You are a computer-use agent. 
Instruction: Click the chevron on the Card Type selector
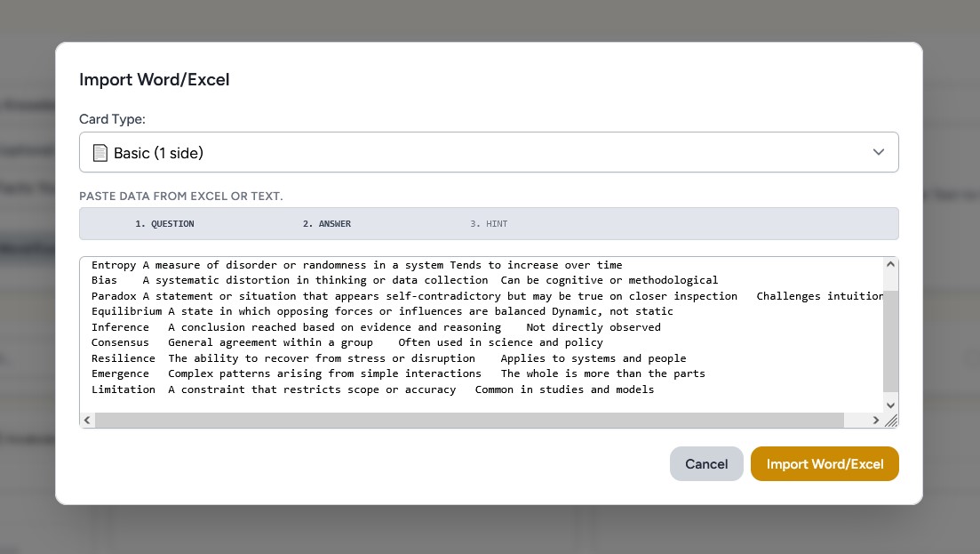coord(878,152)
